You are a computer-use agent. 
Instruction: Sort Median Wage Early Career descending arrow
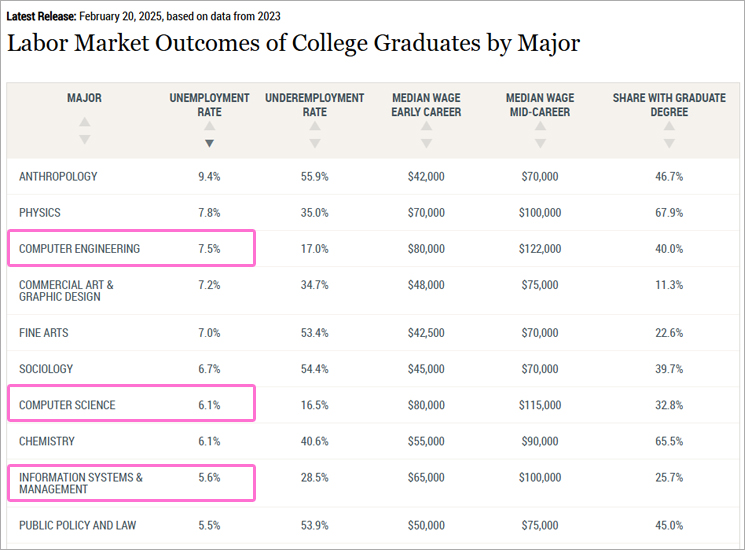click(x=426, y=143)
